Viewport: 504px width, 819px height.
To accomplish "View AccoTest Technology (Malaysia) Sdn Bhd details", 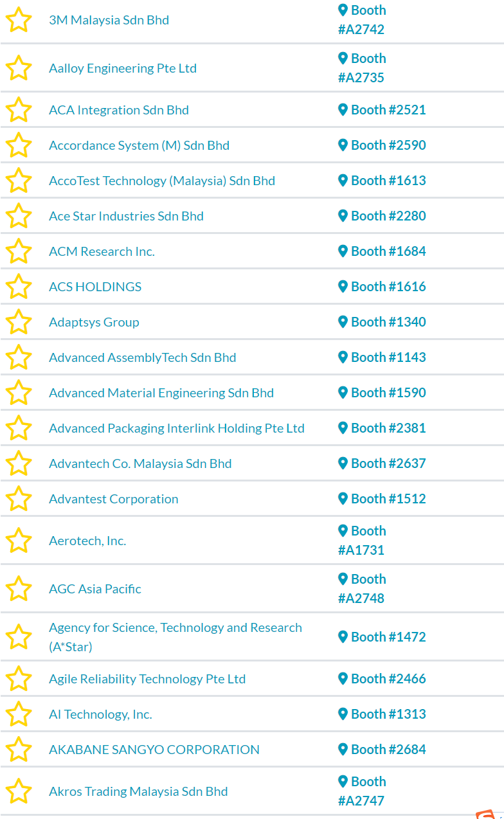I will click(162, 181).
